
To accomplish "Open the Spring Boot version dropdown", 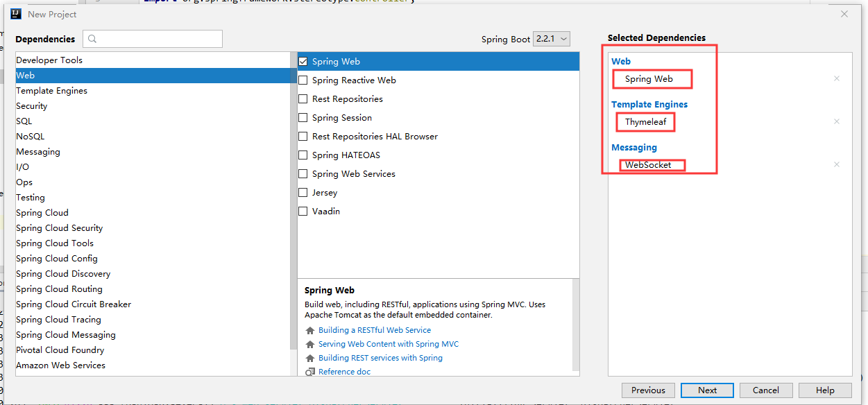I will point(552,40).
